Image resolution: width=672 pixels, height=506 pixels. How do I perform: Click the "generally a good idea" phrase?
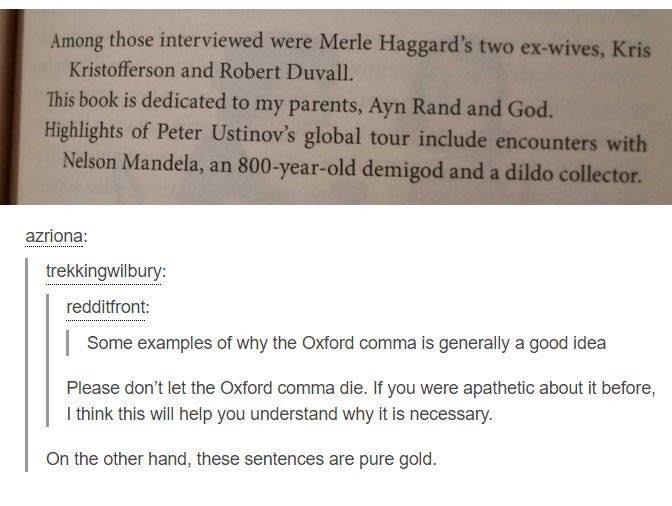[523, 343]
